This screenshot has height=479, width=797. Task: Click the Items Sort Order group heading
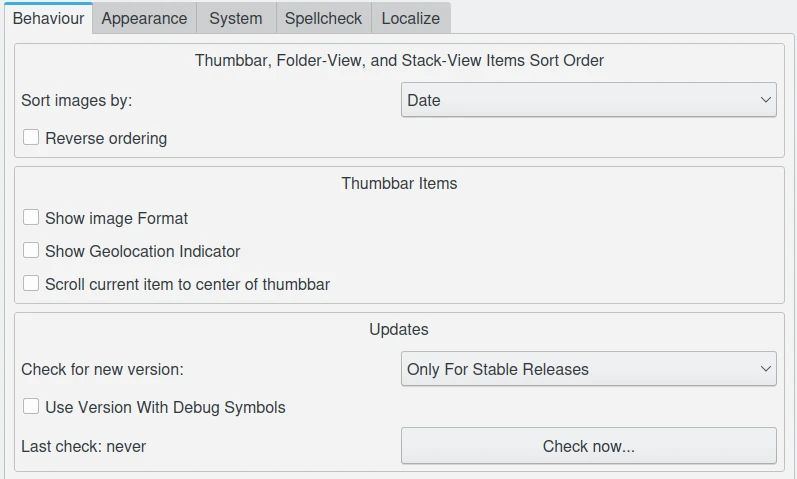[x=399, y=60]
